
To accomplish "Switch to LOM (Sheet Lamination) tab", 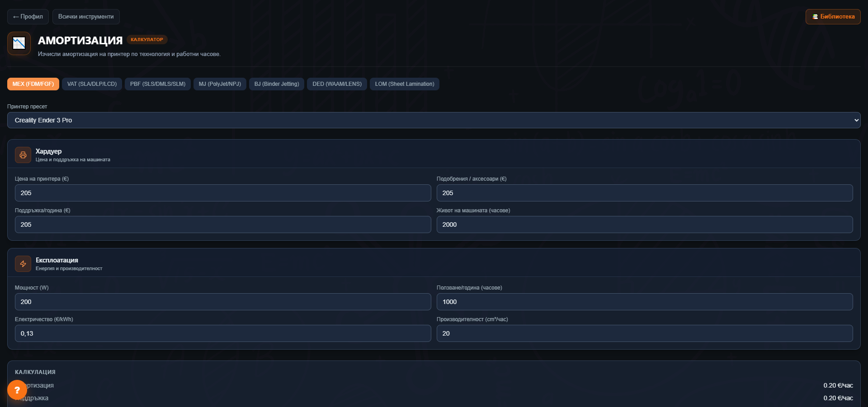I will [405, 84].
